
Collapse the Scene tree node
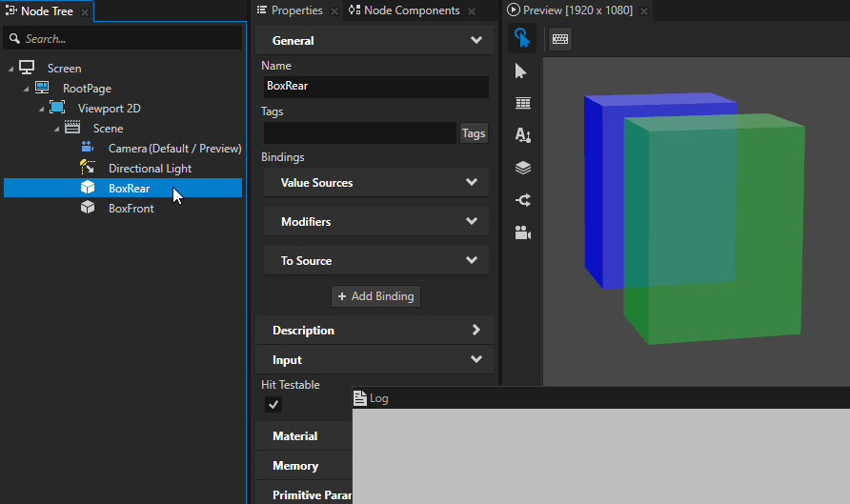pos(56,129)
